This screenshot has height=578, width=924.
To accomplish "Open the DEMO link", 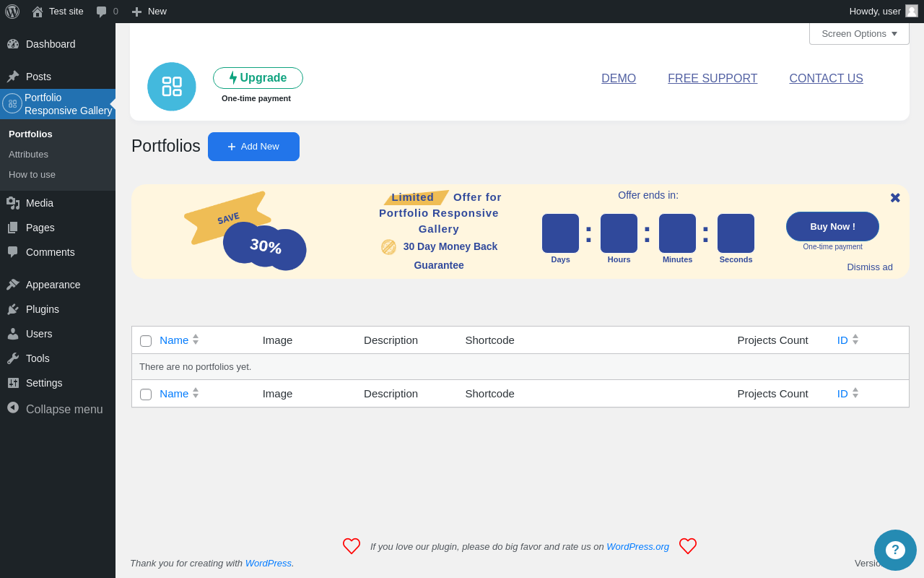I will click(x=619, y=79).
